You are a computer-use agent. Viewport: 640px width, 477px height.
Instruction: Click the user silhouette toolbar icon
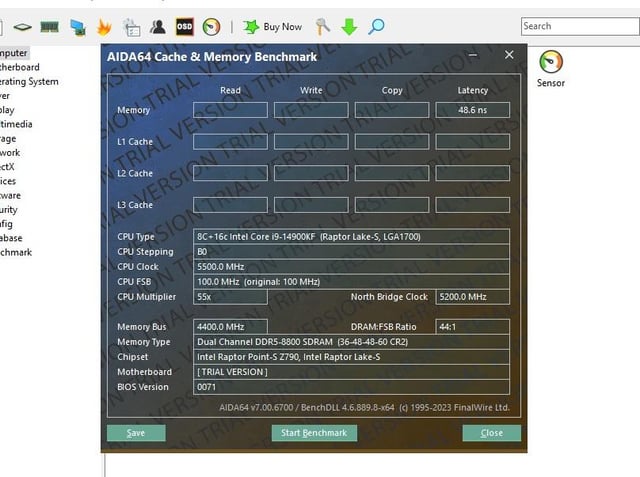point(158,27)
